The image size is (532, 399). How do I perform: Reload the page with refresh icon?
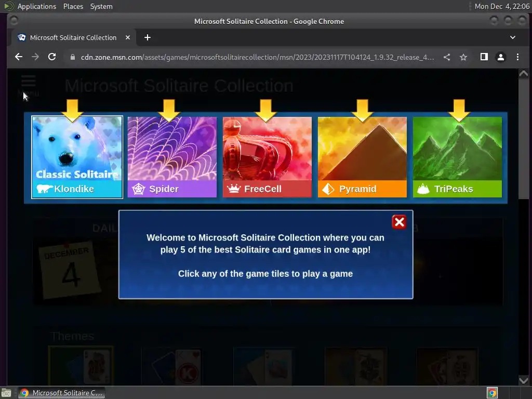coord(52,57)
